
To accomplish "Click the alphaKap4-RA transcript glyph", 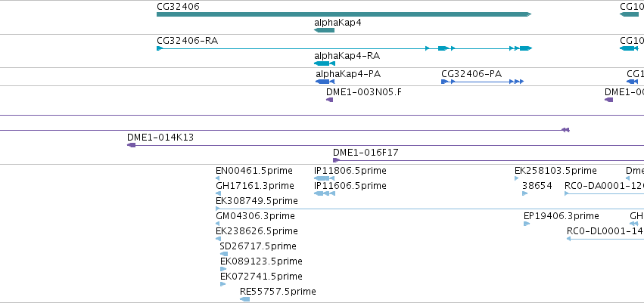I will [x=325, y=63].
